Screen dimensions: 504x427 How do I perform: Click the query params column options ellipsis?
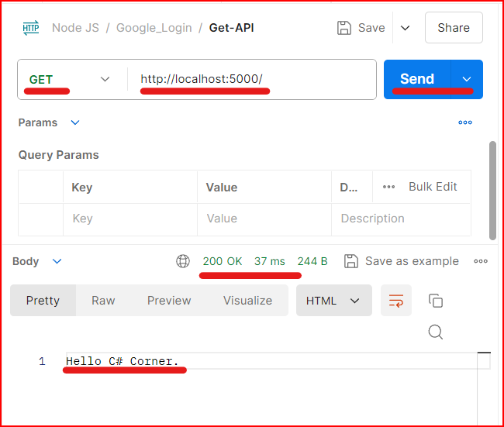point(388,187)
